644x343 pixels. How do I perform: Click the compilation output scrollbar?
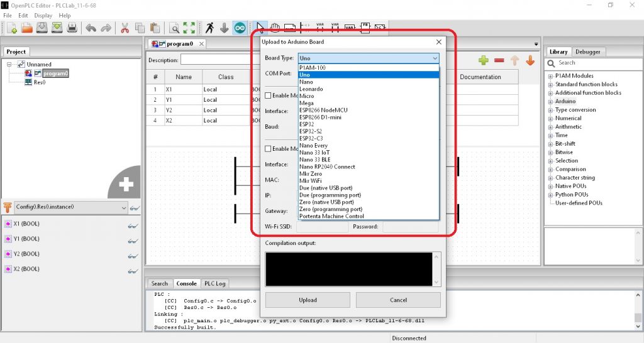(436, 269)
